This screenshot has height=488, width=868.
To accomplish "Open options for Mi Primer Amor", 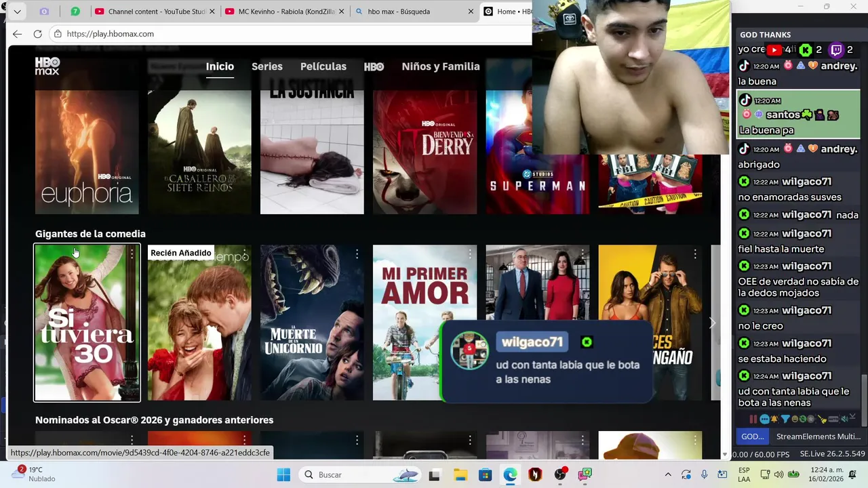I will click(x=469, y=253).
